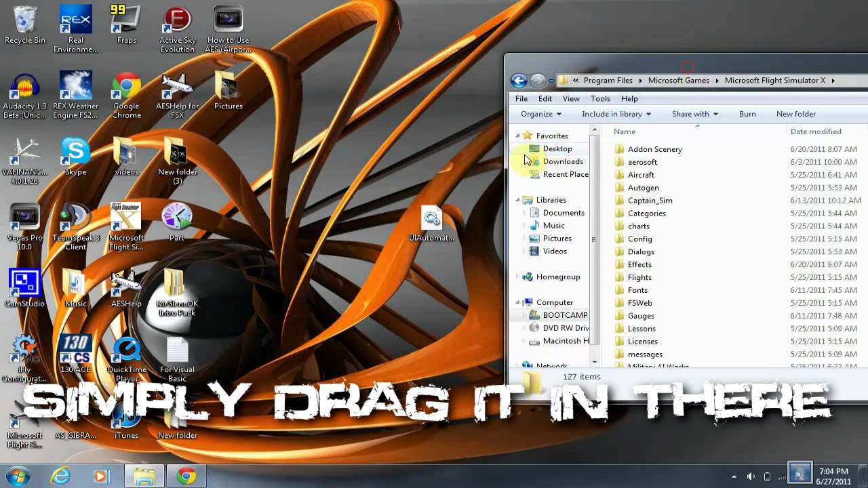Select the UIAutomat... file on desktop
Screen dimensions: 868x488
pyautogui.click(x=431, y=224)
